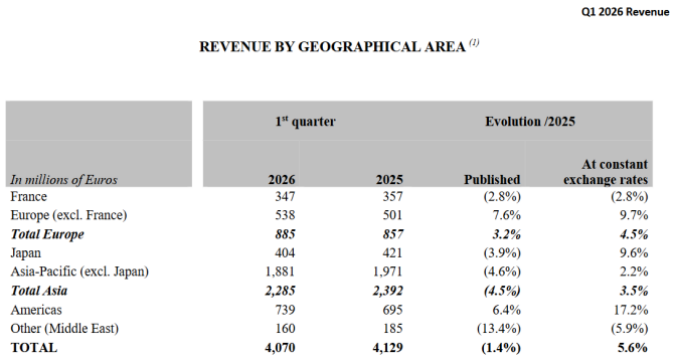Click the '2026' column header
The height and width of the screenshot is (362, 674).
coord(282,179)
